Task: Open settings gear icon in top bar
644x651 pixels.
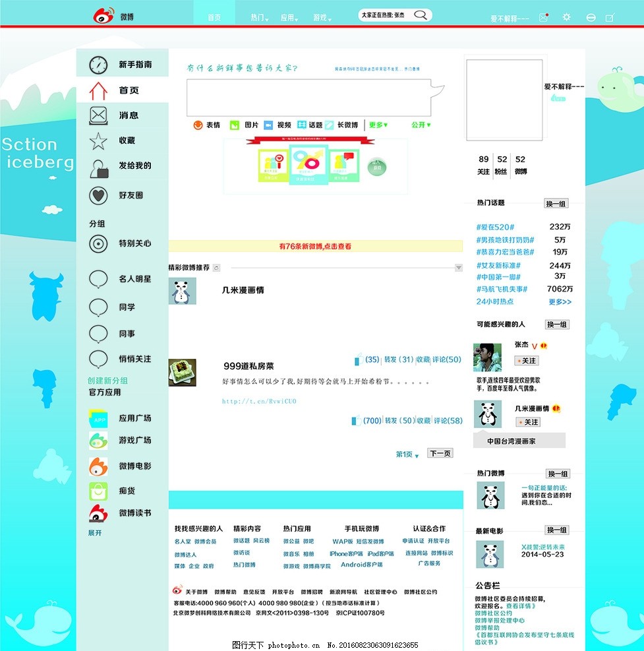Action: 566,17
